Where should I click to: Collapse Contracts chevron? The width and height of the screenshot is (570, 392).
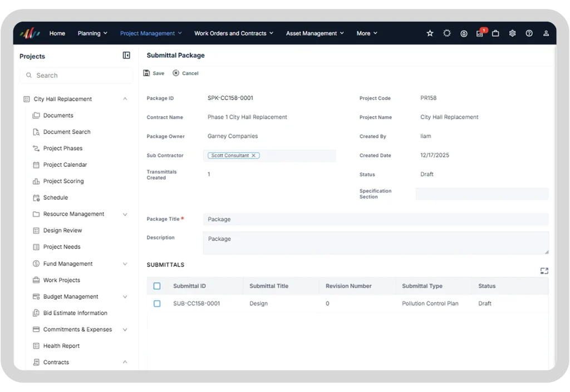tap(125, 362)
